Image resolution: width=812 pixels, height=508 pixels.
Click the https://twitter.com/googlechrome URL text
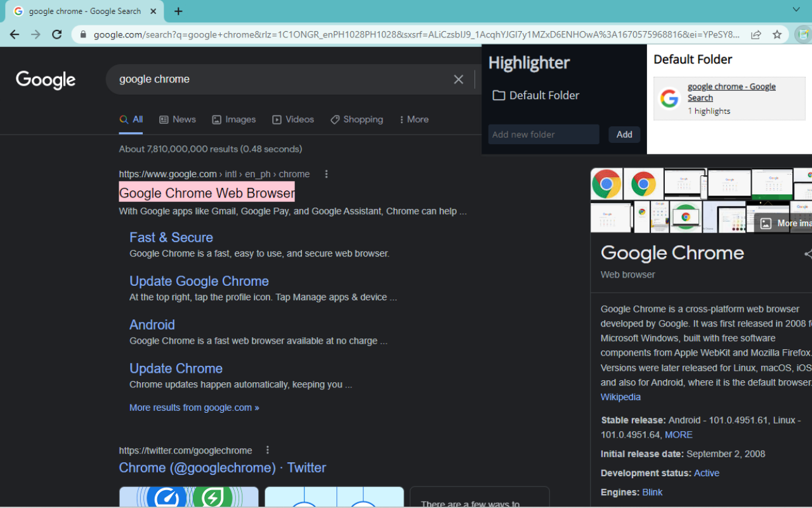(x=186, y=450)
